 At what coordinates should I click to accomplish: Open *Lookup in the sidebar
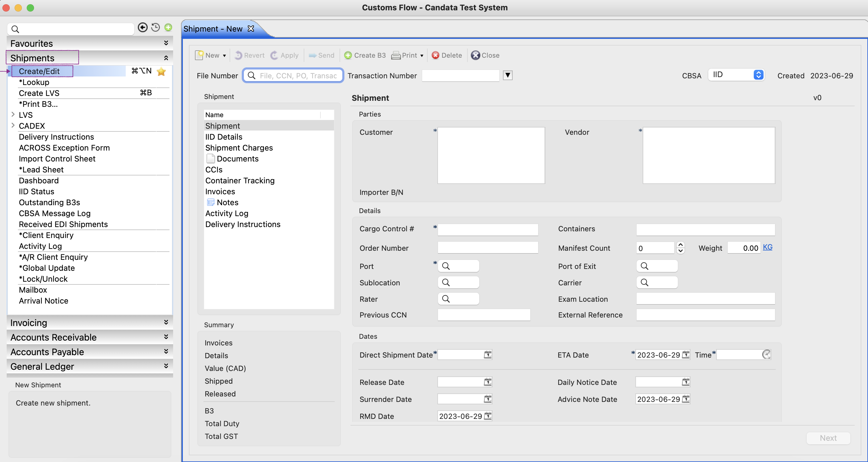pos(34,82)
